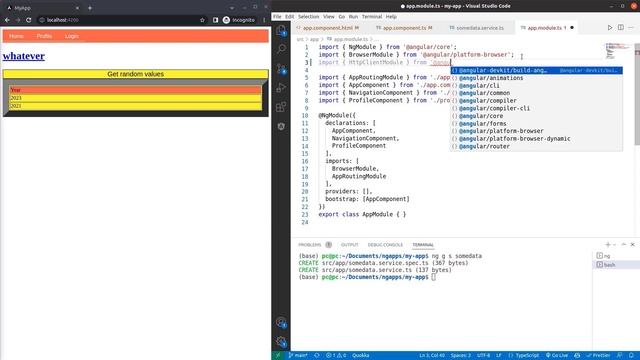Switch to app.component.ts tab
Image resolution: width=640 pixels, height=360 pixels.
coord(404,28)
